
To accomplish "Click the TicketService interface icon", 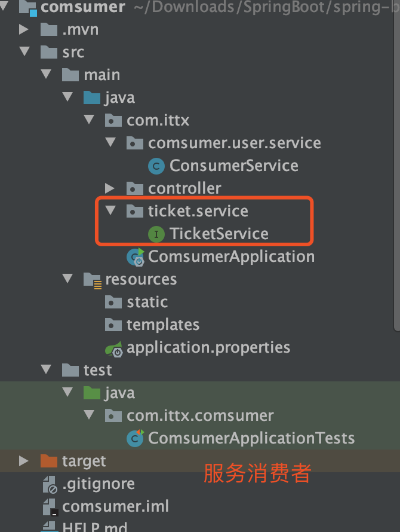I will (156, 234).
